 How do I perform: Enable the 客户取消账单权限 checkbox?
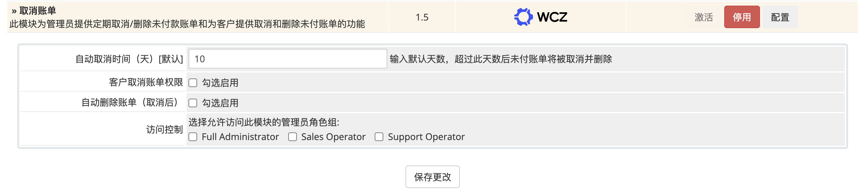193,82
